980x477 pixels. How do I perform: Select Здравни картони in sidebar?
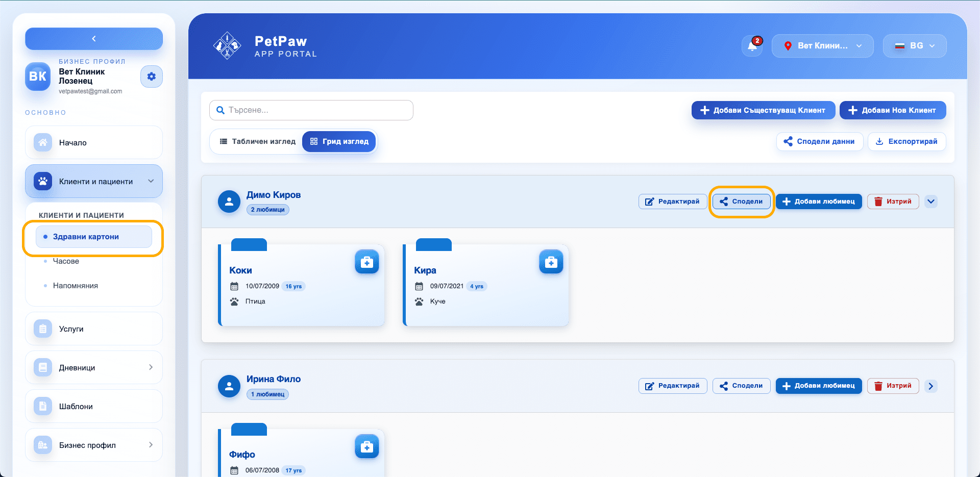(x=94, y=237)
